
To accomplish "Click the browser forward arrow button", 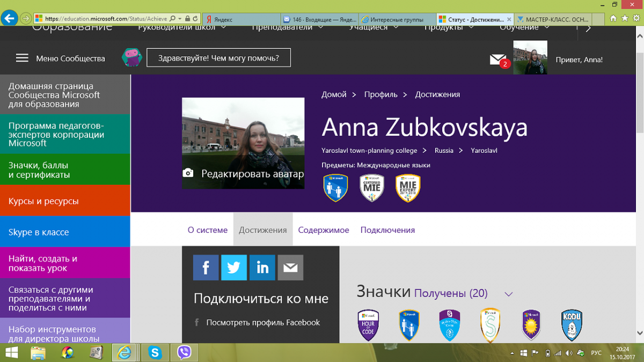I will (26, 19).
